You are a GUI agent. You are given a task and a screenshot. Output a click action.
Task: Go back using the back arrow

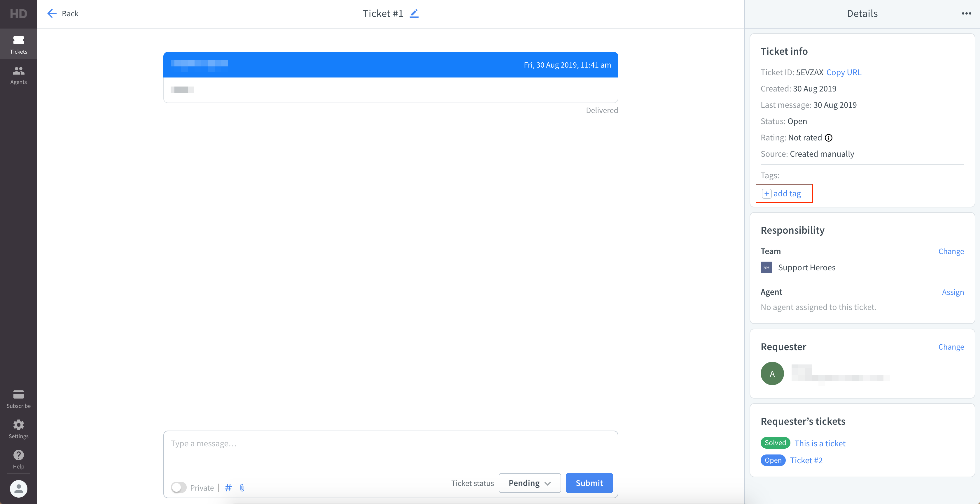click(52, 13)
